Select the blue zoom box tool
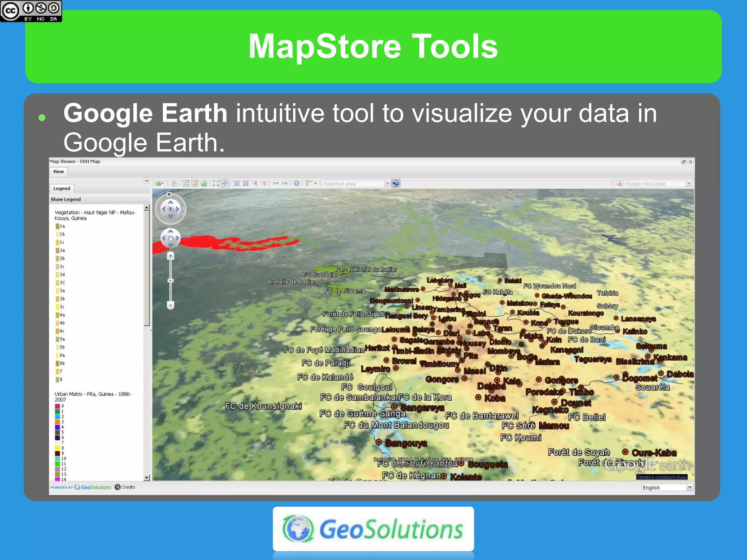747x560 pixels. pyautogui.click(x=237, y=183)
